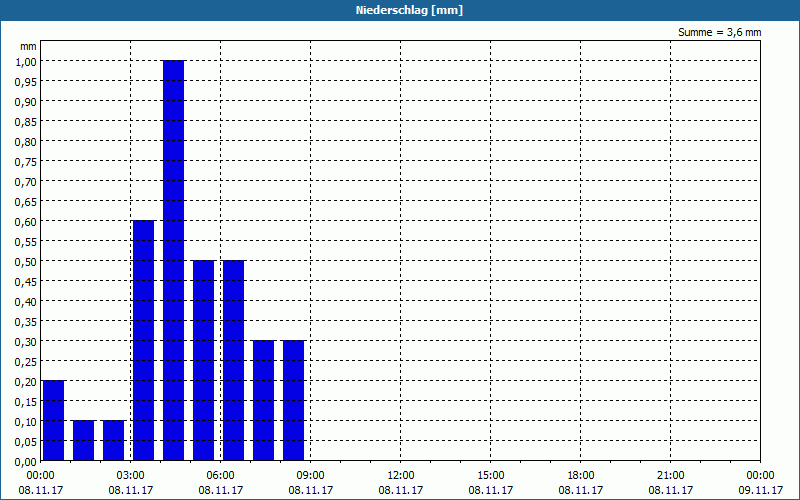
Task: Click the 00:00 09.11.17 end label
Action: click(760, 483)
